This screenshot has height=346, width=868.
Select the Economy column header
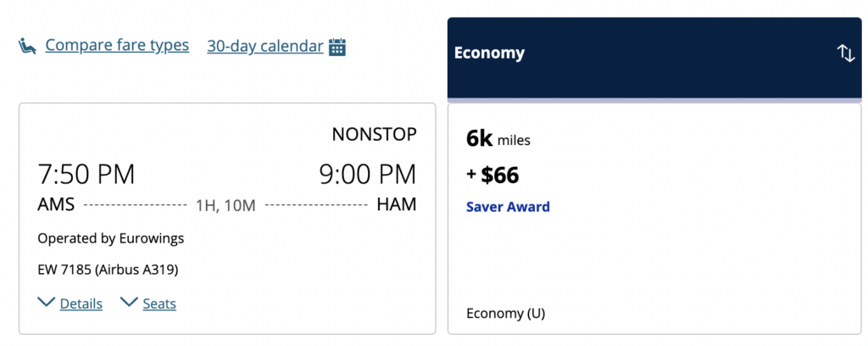click(654, 59)
